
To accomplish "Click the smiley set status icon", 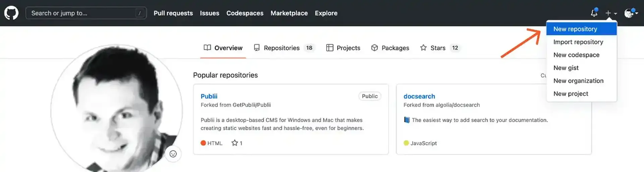I will [x=173, y=154].
